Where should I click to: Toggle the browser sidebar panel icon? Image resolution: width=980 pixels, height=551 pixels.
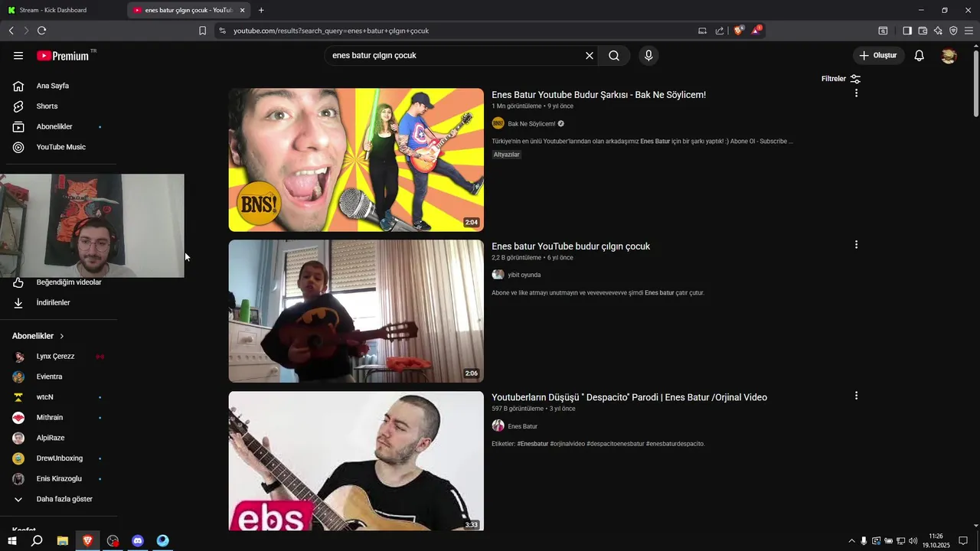(x=907, y=31)
